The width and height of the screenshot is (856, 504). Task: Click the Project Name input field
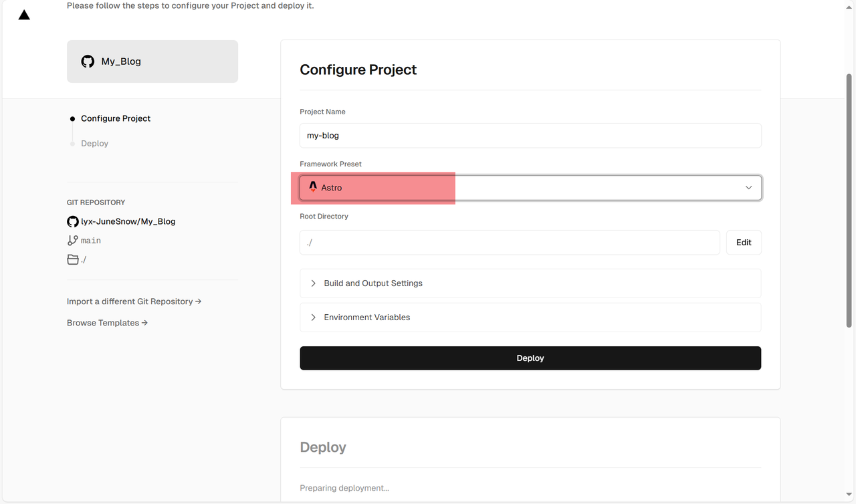point(530,135)
